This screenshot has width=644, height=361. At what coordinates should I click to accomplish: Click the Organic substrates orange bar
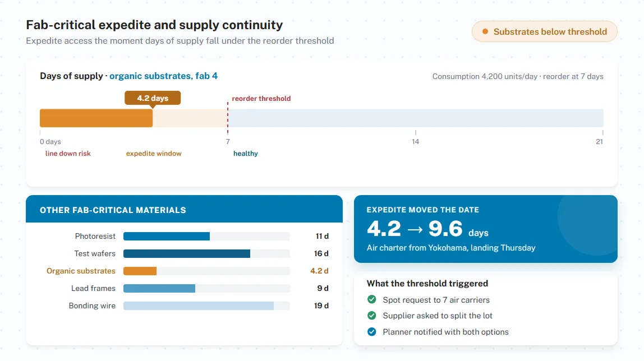tap(140, 271)
